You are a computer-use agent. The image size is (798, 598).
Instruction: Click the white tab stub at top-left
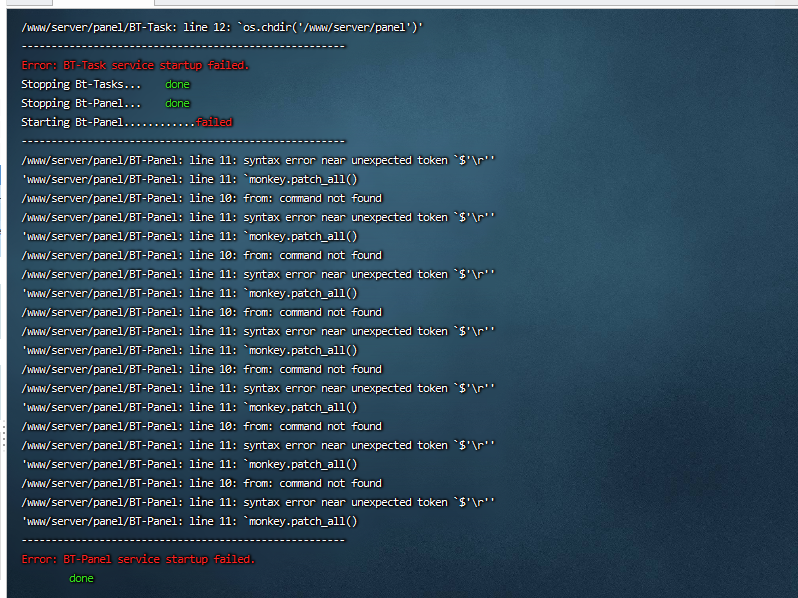pos(30,3)
